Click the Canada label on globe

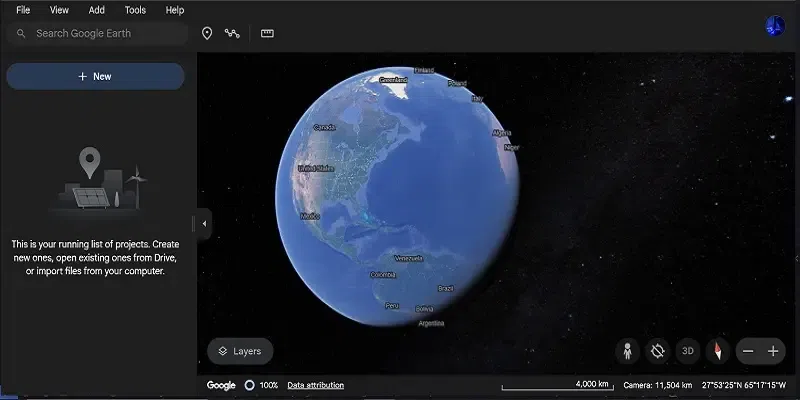[x=324, y=127]
